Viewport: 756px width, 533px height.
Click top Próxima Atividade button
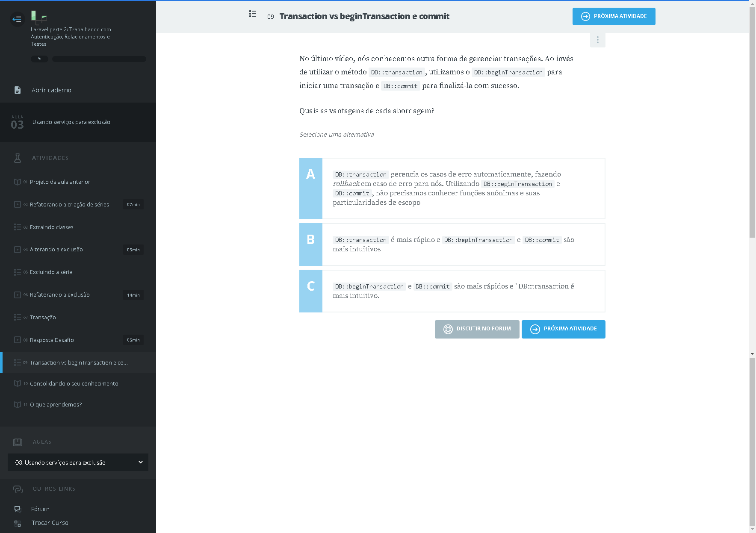pos(614,16)
